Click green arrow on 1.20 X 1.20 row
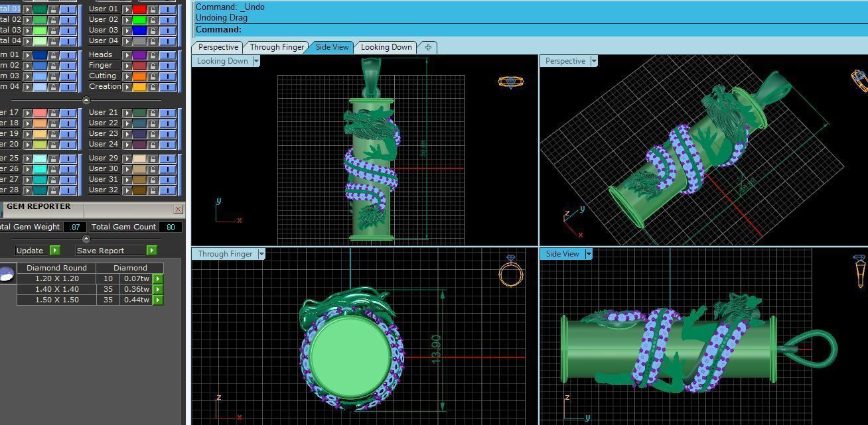This screenshot has height=425, width=868. [x=158, y=279]
